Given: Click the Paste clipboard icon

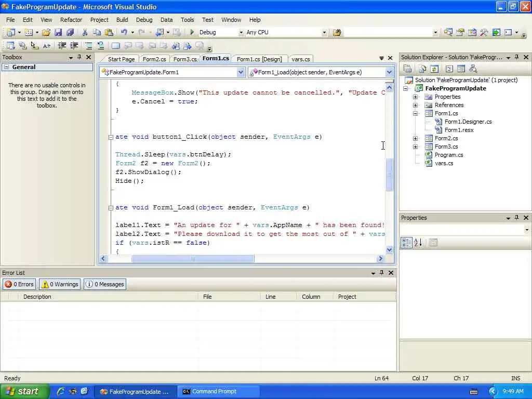Looking at the screenshot, I should [x=109, y=33].
